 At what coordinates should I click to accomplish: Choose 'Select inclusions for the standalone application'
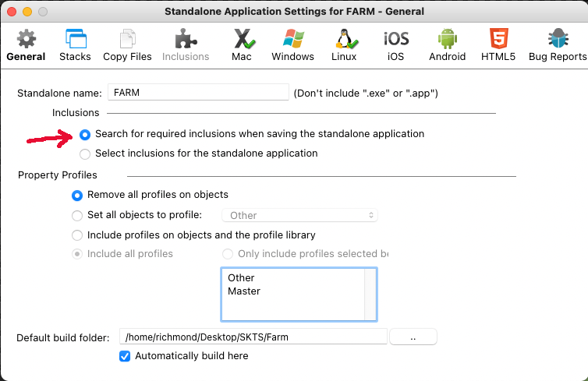[86, 153]
